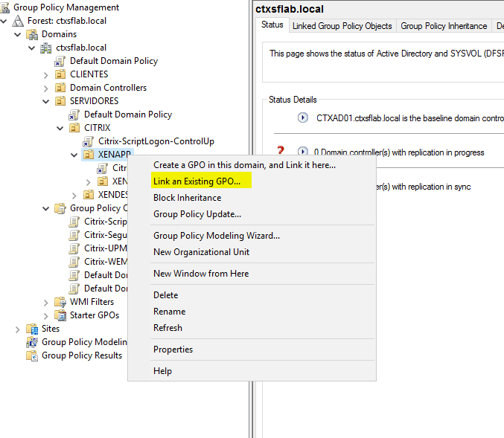The width and height of the screenshot is (504, 438).
Task: Switch to Group Policy Inheritance tab
Action: click(444, 26)
